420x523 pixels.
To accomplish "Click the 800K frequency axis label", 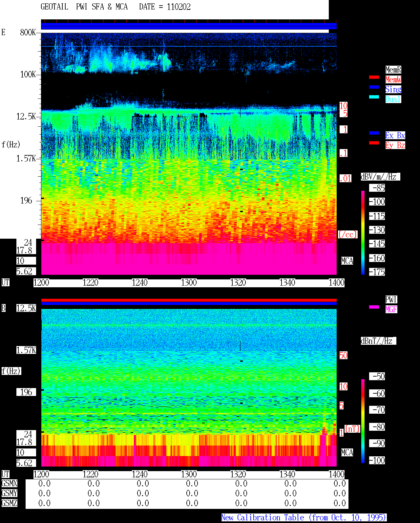I will tap(28, 32).
